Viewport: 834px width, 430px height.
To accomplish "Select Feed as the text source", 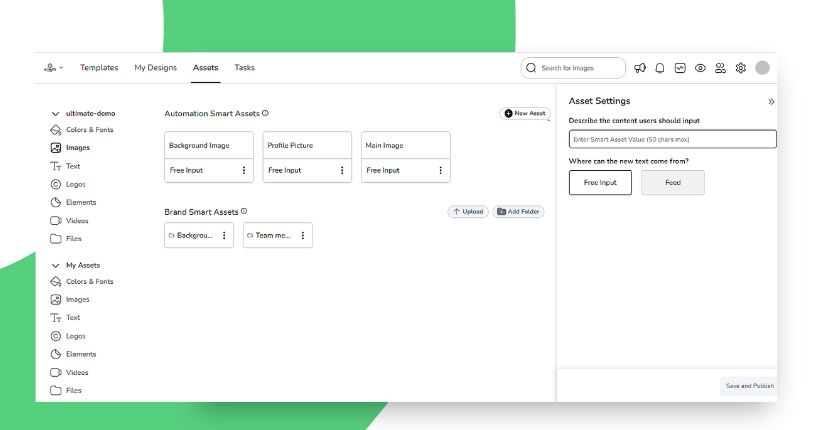I will tap(673, 182).
